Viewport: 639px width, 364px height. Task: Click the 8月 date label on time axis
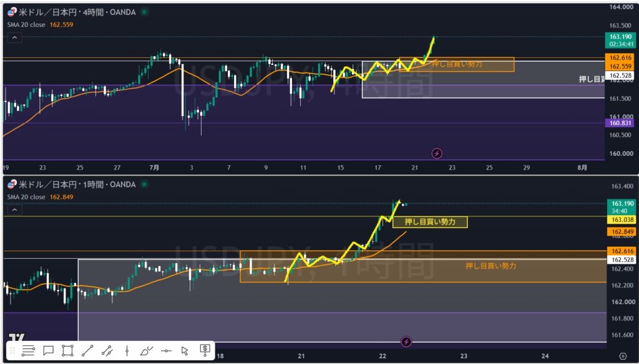(583, 167)
